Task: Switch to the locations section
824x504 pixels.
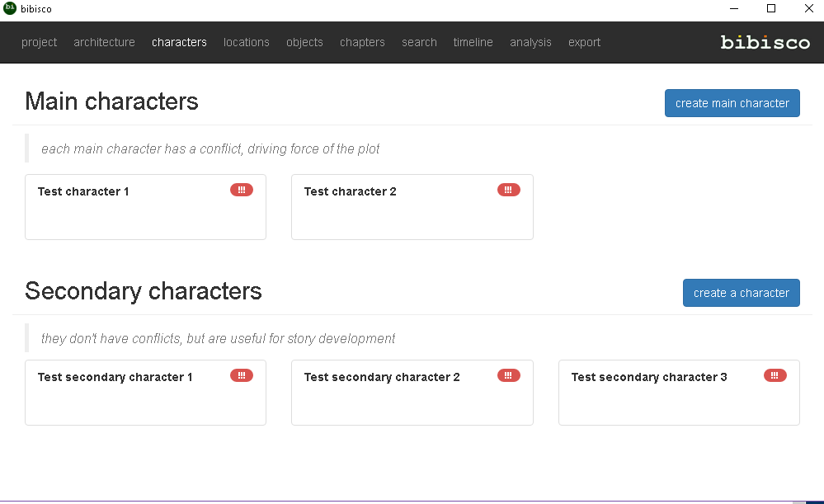Action: 247,42
